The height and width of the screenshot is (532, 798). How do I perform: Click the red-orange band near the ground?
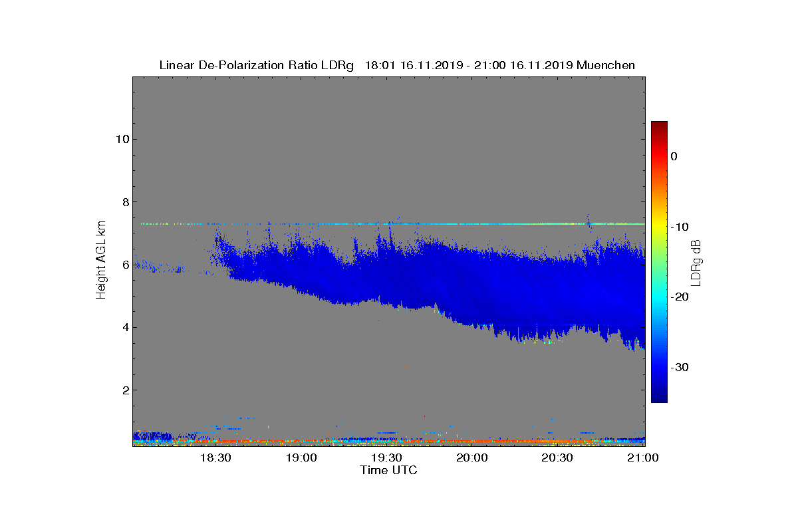pos(388,441)
